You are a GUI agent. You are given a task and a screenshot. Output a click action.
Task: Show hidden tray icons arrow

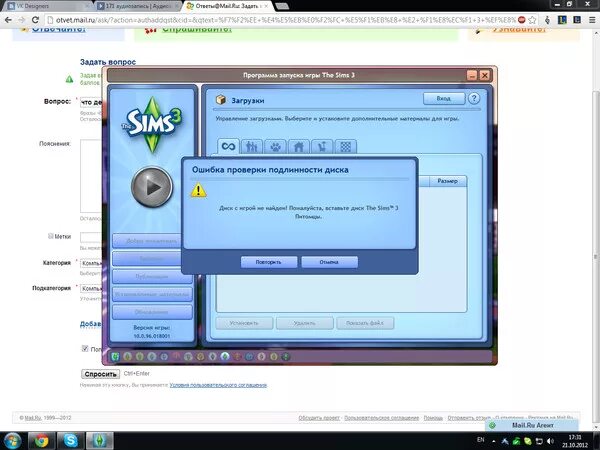[494, 442]
